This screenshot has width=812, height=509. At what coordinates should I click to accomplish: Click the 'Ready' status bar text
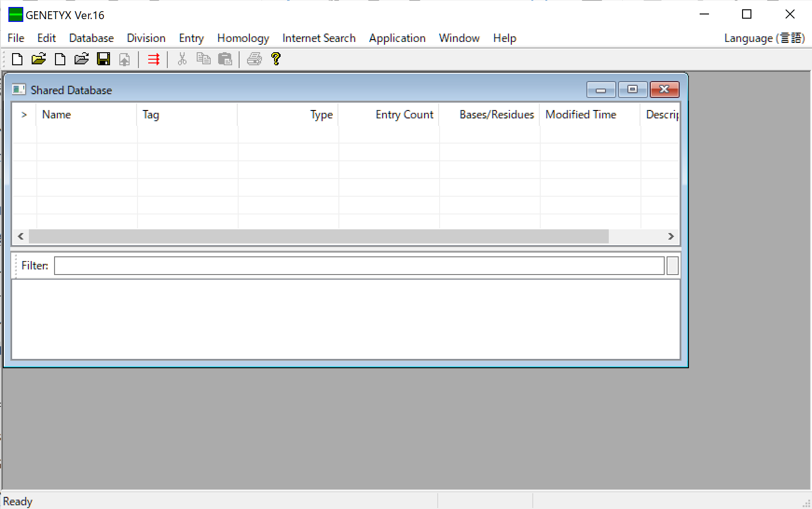(x=18, y=502)
